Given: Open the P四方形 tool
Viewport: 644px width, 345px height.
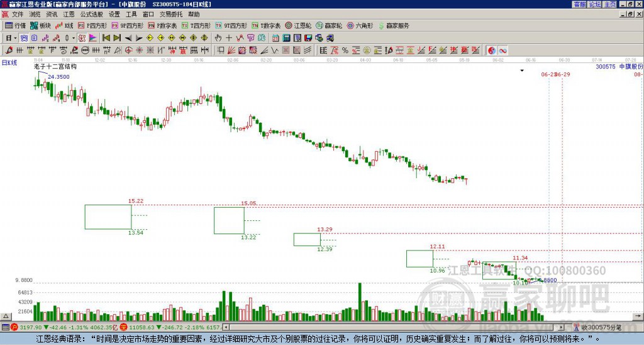Looking at the screenshot, I should point(92,25).
